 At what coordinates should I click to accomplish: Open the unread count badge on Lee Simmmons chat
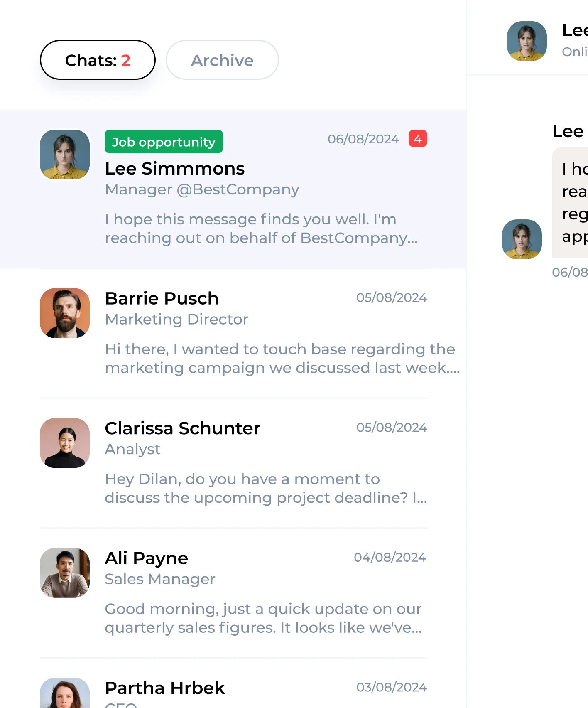(418, 138)
